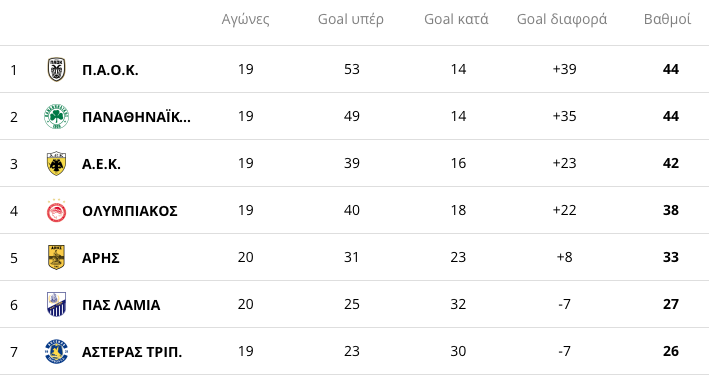Click the ΑΡΗΣ team name link
Viewport: 709px width, 375px height.
coord(100,258)
